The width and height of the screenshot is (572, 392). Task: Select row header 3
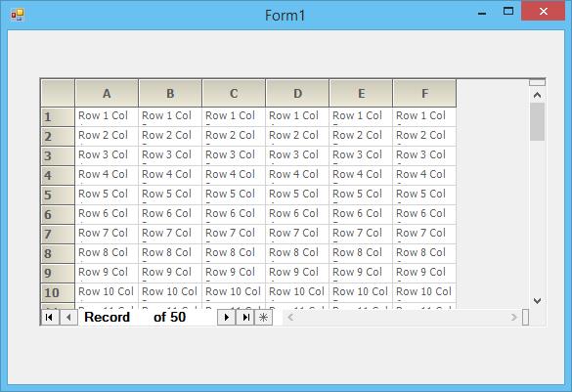coord(58,156)
